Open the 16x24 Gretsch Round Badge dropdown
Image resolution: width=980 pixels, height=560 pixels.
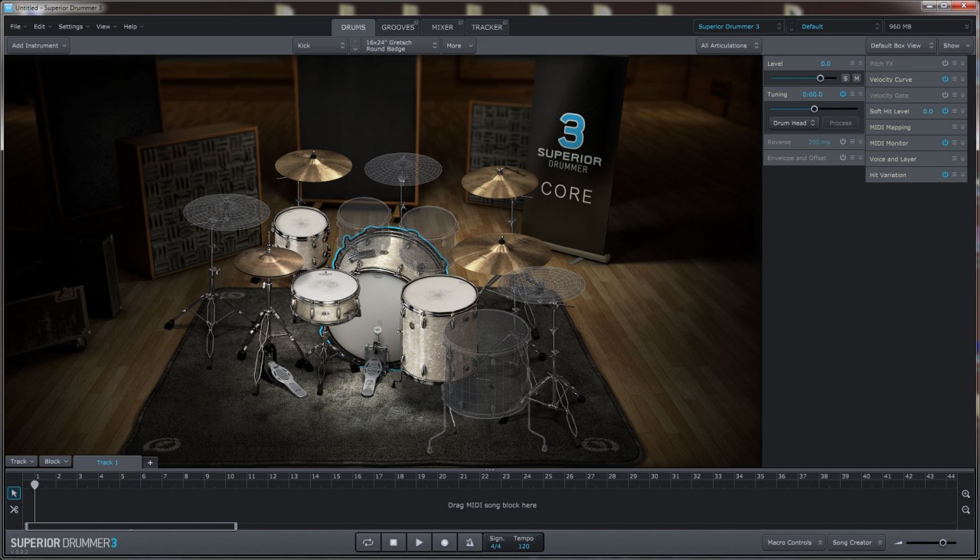400,46
